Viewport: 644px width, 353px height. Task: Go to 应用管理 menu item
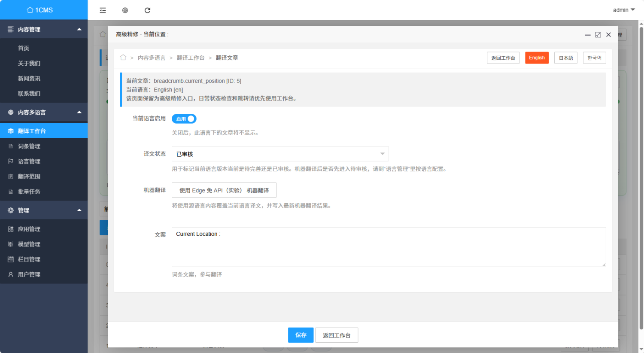point(44,229)
